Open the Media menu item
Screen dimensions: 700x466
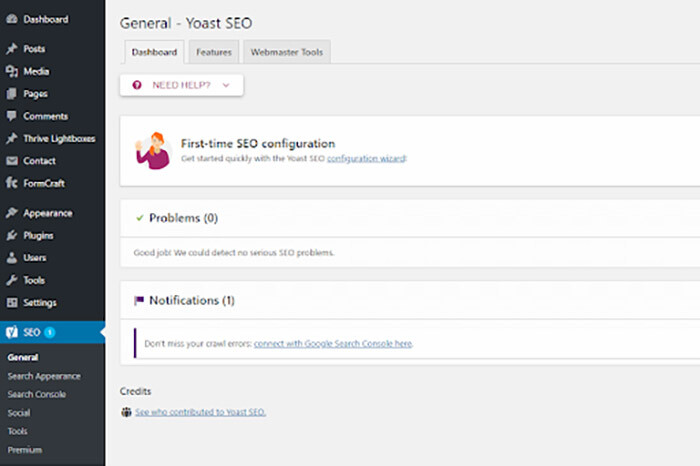(36, 71)
